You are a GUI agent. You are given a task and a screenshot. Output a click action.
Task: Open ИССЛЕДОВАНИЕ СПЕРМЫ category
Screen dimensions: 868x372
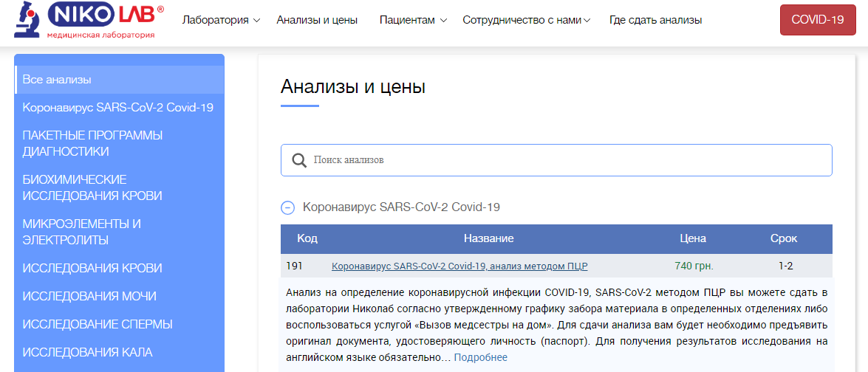[98, 324]
